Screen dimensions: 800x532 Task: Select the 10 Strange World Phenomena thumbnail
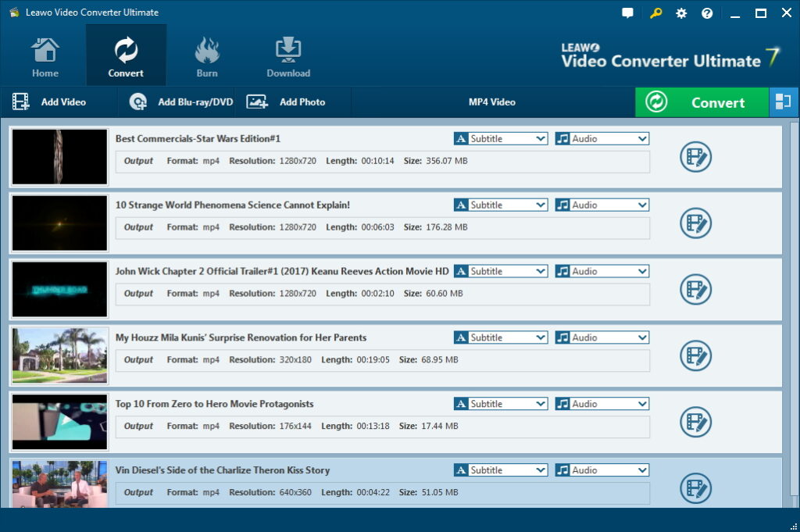tap(59, 223)
